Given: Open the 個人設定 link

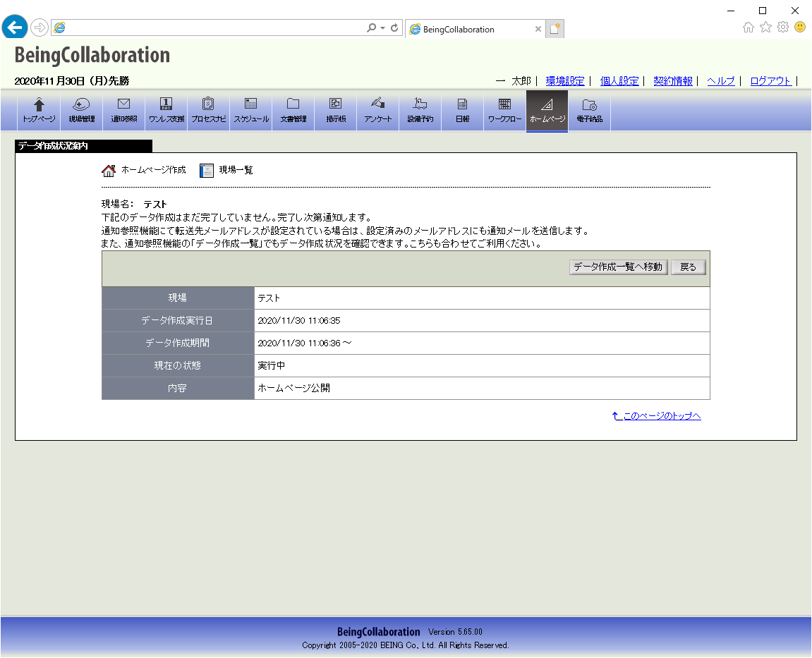Looking at the screenshot, I should click(x=619, y=81).
